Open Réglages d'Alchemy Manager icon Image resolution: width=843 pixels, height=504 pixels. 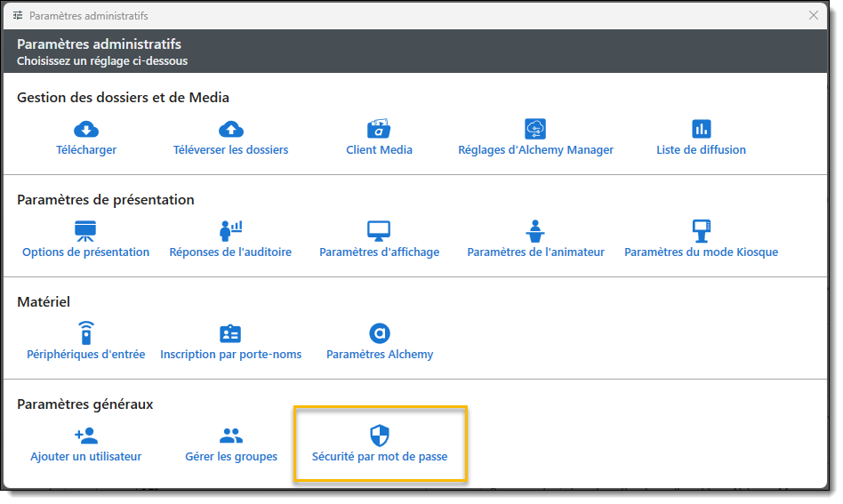(535, 129)
